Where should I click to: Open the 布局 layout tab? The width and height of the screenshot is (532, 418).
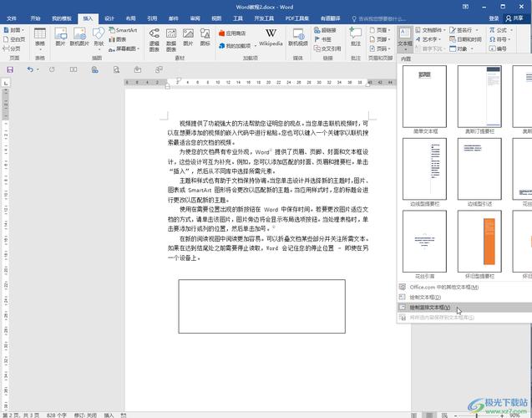click(x=130, y=18)
